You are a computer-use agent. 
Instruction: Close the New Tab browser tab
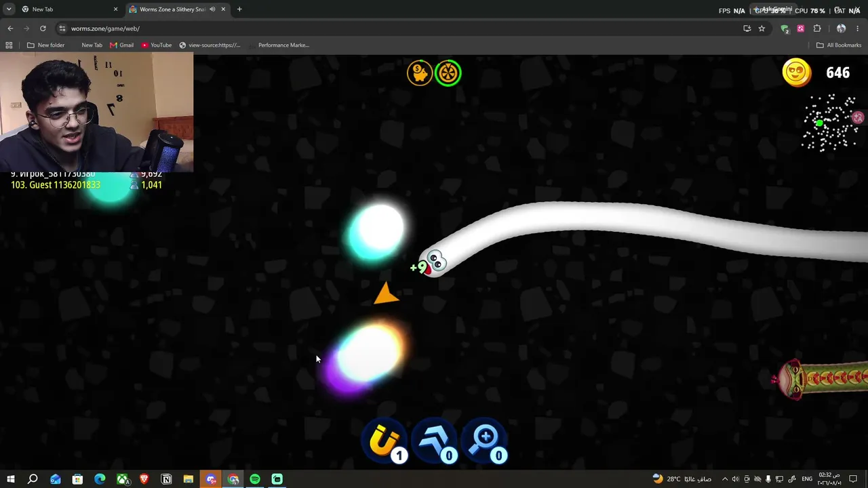[x=115, y=9]
